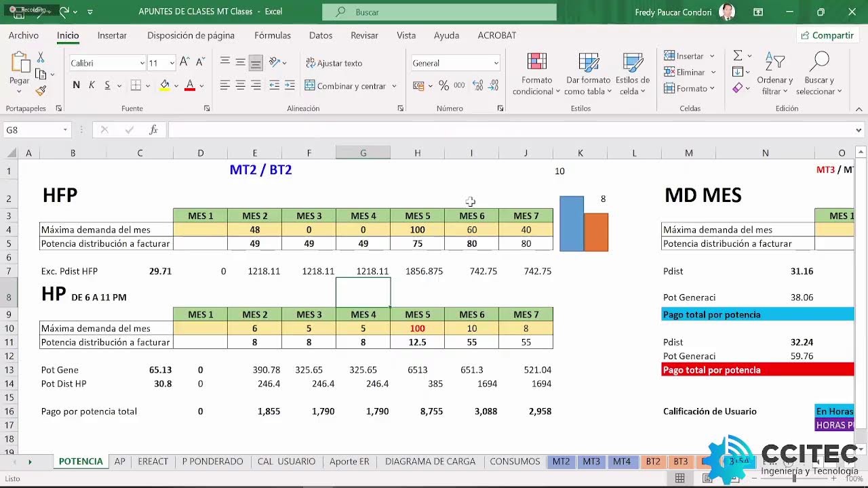The image size is (868, 488).
Task: Increase font size with larger A icon
Action: coord(184,62)
